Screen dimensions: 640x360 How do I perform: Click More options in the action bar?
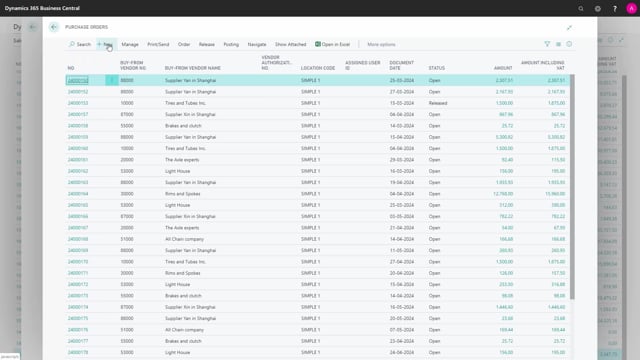(x=381, y=44)
